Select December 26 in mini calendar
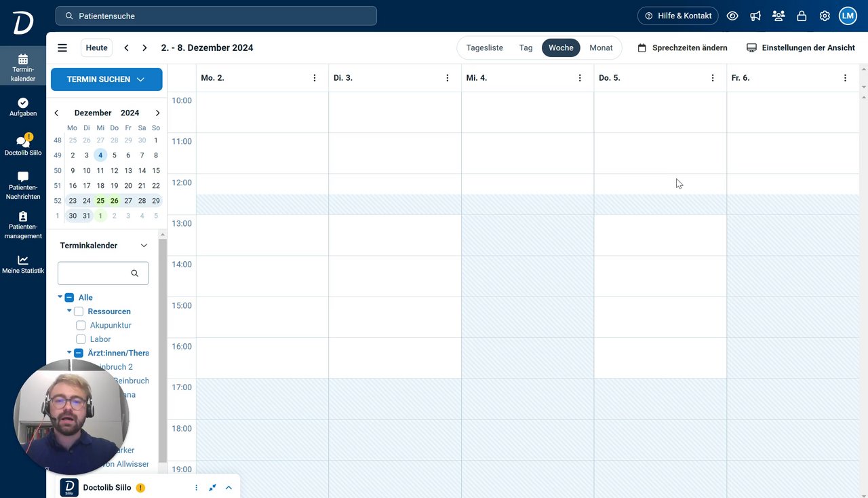868x498 pixels. tap(115, 201)
